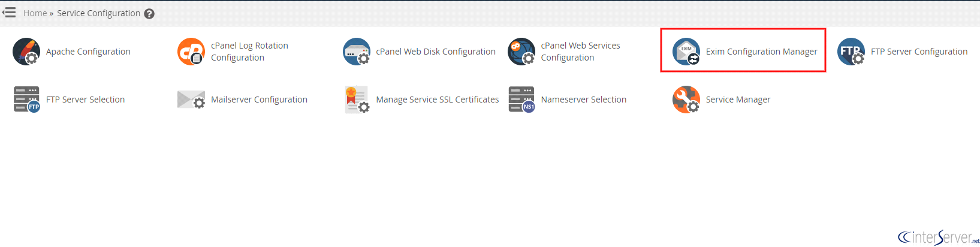Viewport: 980px width, 247px height.
Task: Select the Nameserver Selection NS1 icon
Action: 521,100
